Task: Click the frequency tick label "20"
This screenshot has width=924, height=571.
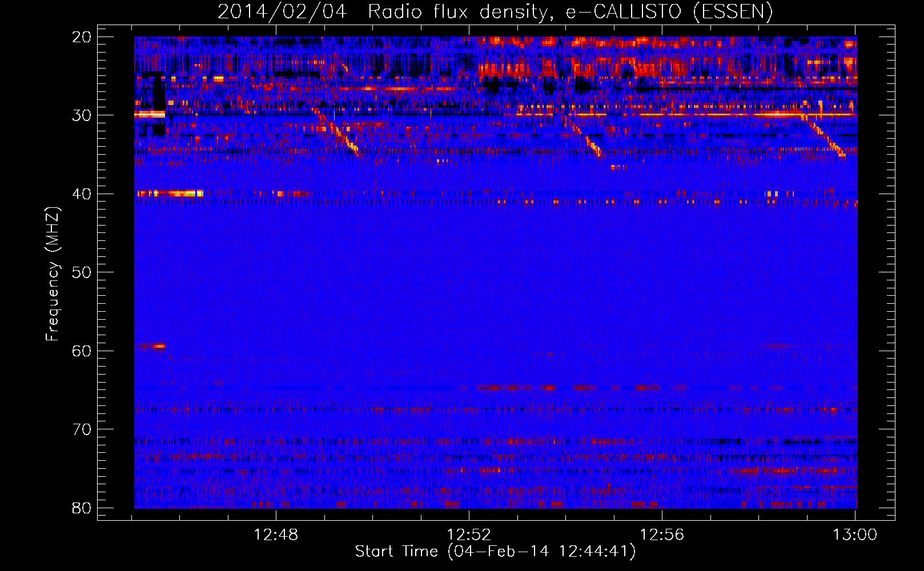Action: [x=82, y=37]
